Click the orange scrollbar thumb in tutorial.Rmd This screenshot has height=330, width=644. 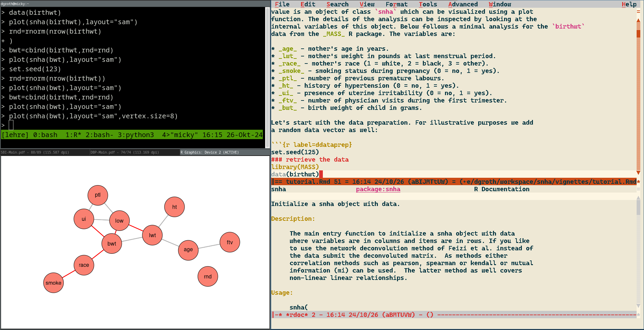(638, 34)
